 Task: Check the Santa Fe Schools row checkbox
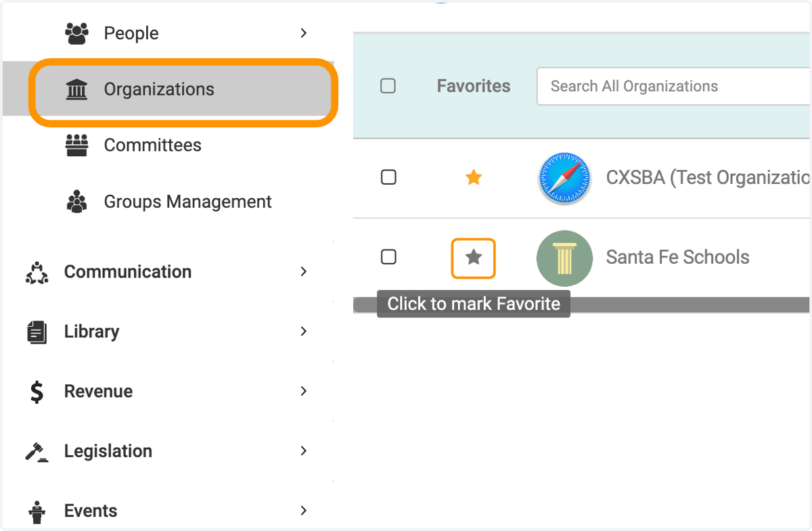(x=388, y=257)
